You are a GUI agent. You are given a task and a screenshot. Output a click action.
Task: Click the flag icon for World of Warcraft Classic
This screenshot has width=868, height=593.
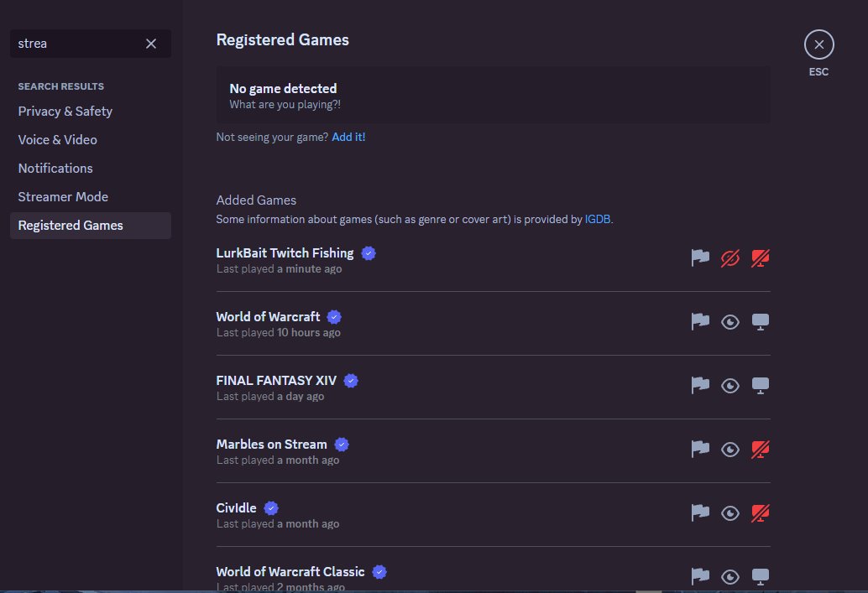click(700, 576)
